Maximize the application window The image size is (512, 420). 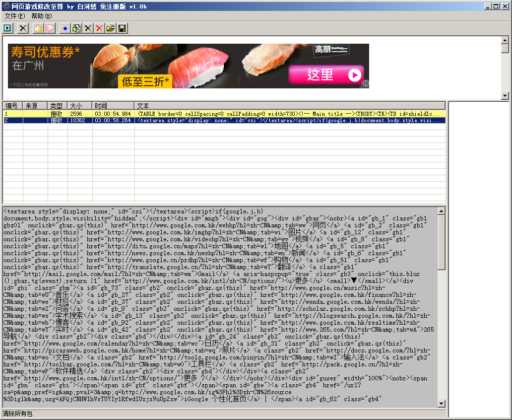point(496,6)
